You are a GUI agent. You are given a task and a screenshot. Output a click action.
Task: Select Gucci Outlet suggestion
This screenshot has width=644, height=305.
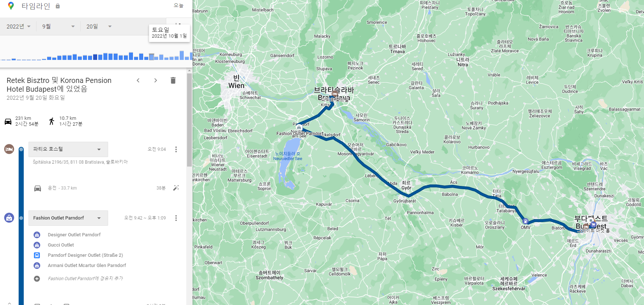pos(61,245)
